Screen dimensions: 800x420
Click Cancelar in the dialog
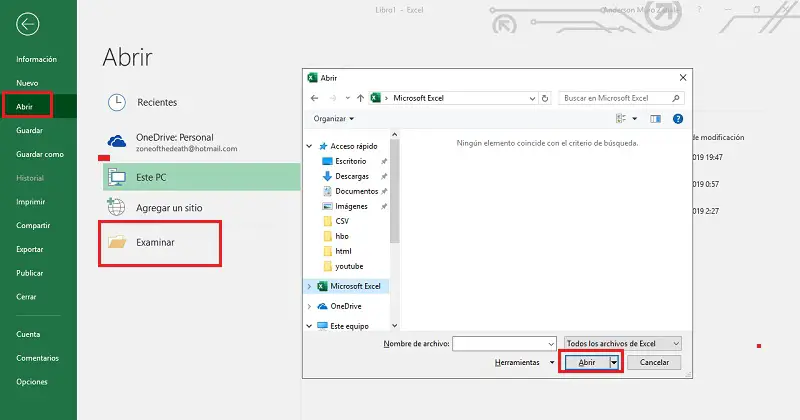[x=654, y=362]
